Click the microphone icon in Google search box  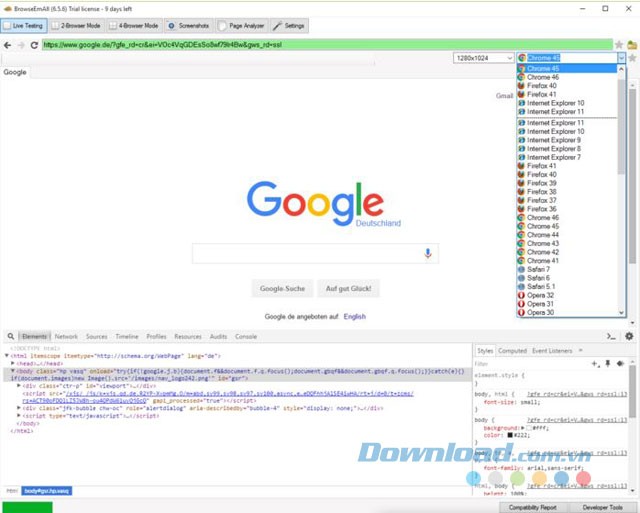pyautogui.click(x=428, y=254)
